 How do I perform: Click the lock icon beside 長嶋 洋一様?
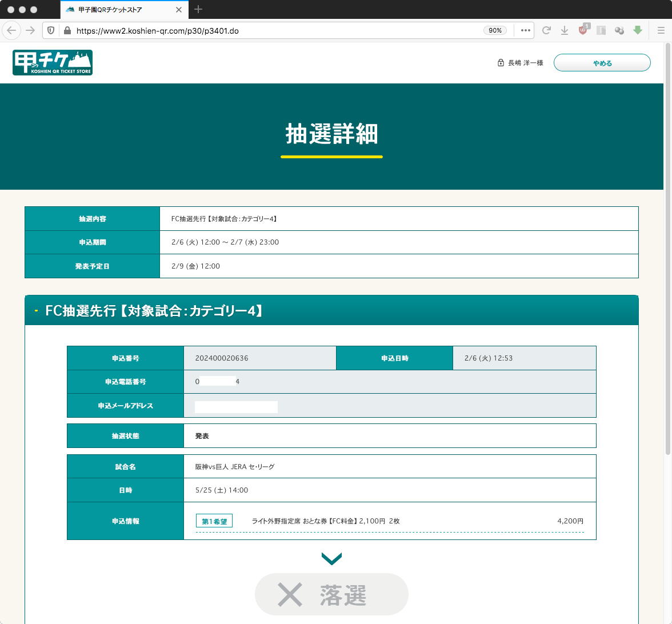coord(501,63)
